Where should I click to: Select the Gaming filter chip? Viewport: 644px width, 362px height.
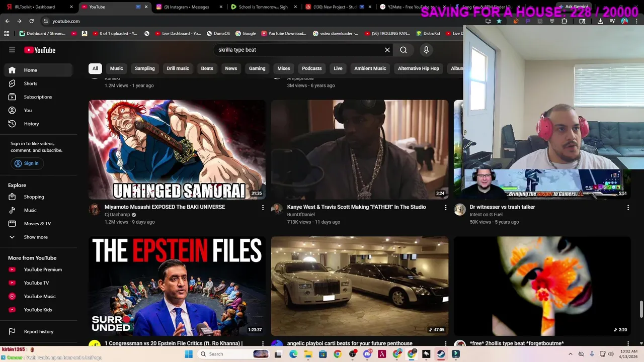[257, 68]
